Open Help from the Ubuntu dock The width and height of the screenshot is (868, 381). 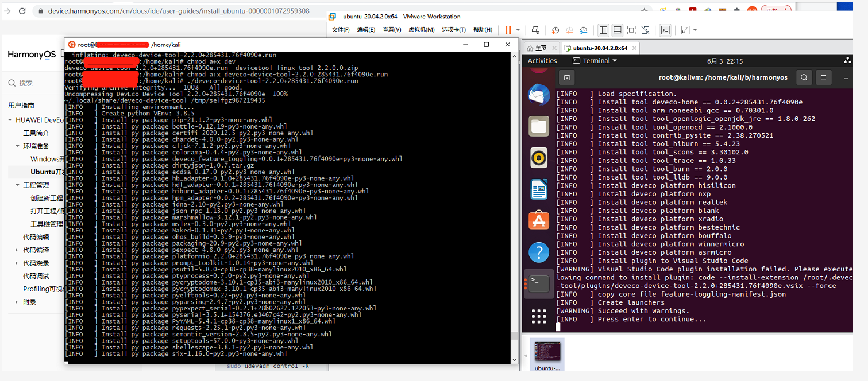tap(539, 252)
